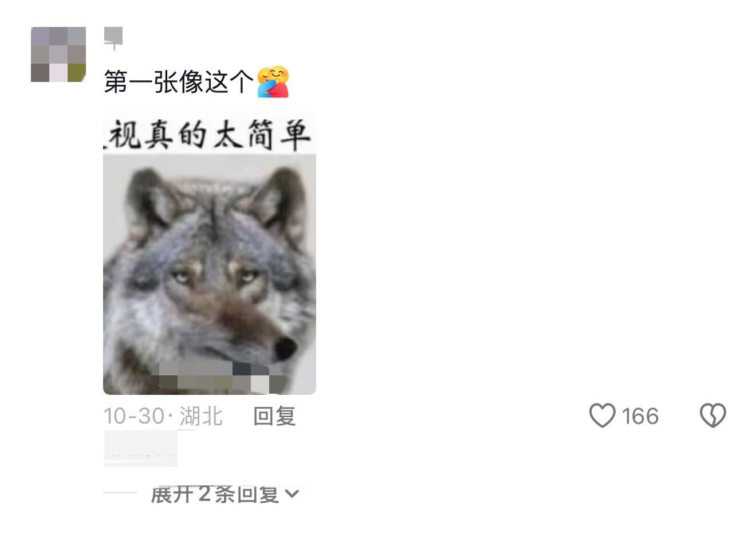Tap the hugging face emoji in the comment
This screenshot has width=756, height=533.
pyautogui.click(x=273, y=82)
